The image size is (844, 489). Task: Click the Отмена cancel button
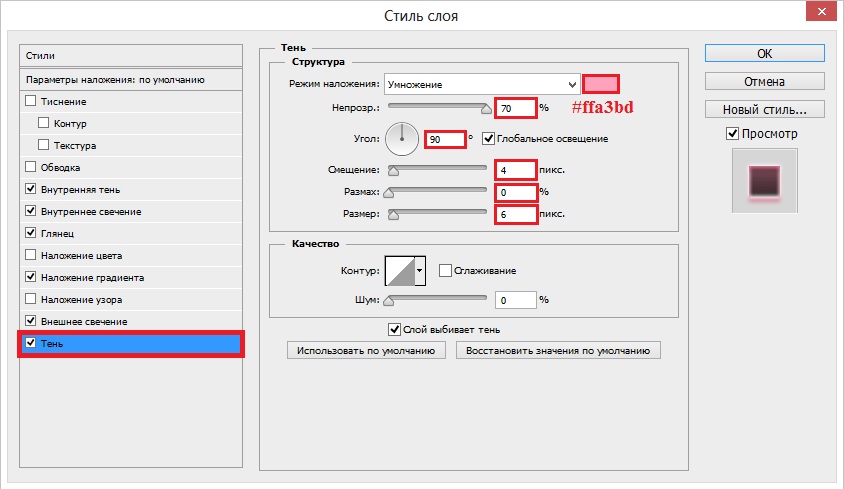764,81
